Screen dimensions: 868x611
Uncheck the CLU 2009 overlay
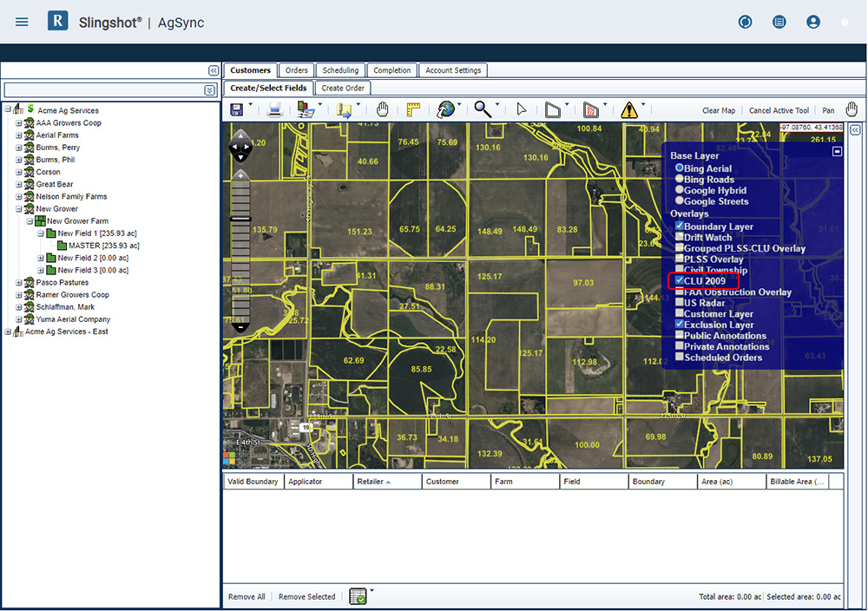[x=680, y=280]
